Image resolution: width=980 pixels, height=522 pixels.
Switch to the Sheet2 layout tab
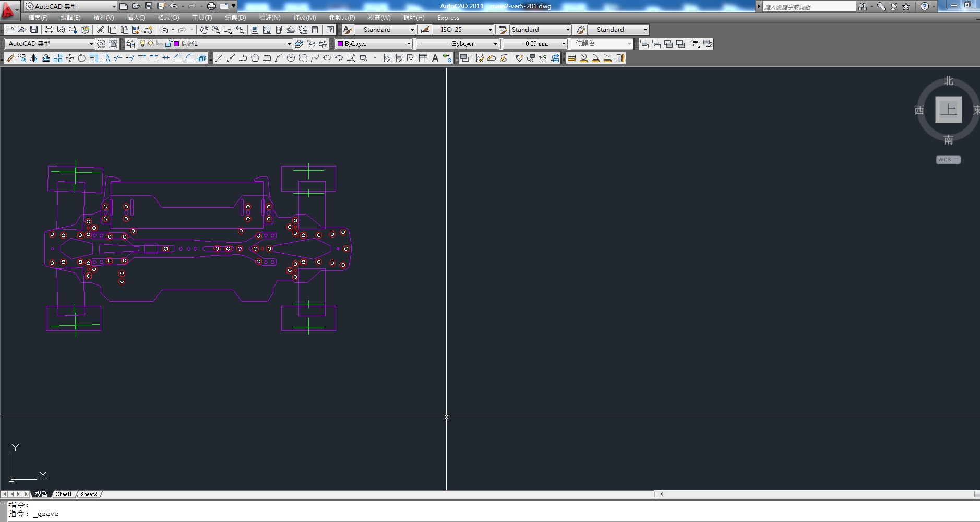88,494
